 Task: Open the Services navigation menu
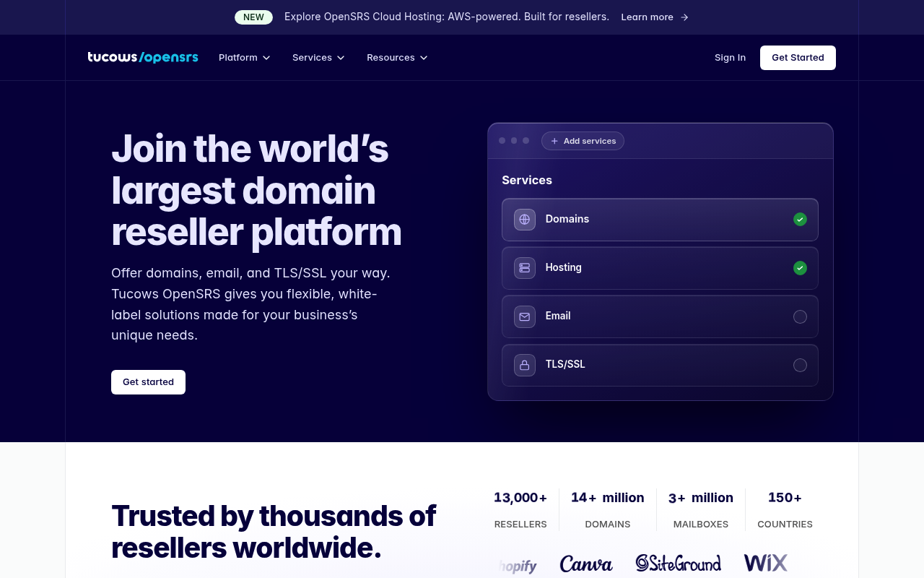click(318, 58)
